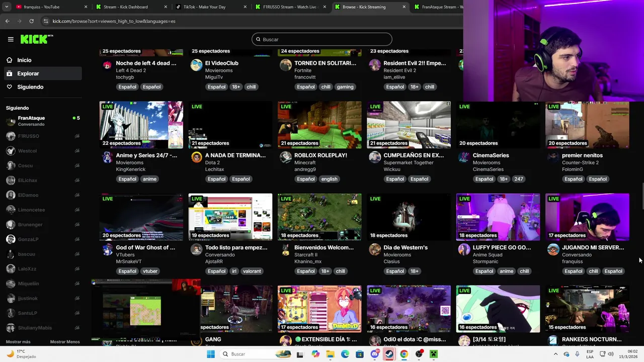Click franquiss channel avatar in stream list

553,249
